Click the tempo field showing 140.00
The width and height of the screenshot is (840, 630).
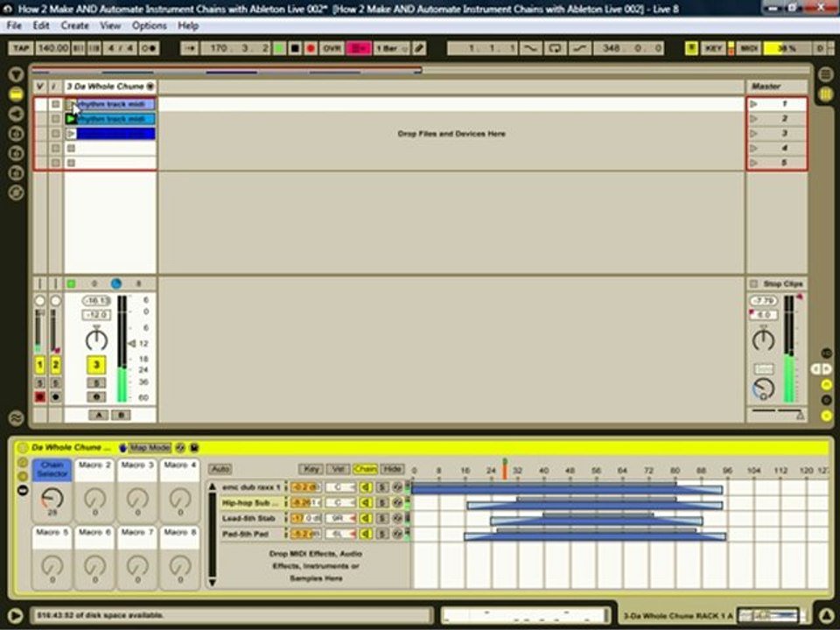coord(52,48)
